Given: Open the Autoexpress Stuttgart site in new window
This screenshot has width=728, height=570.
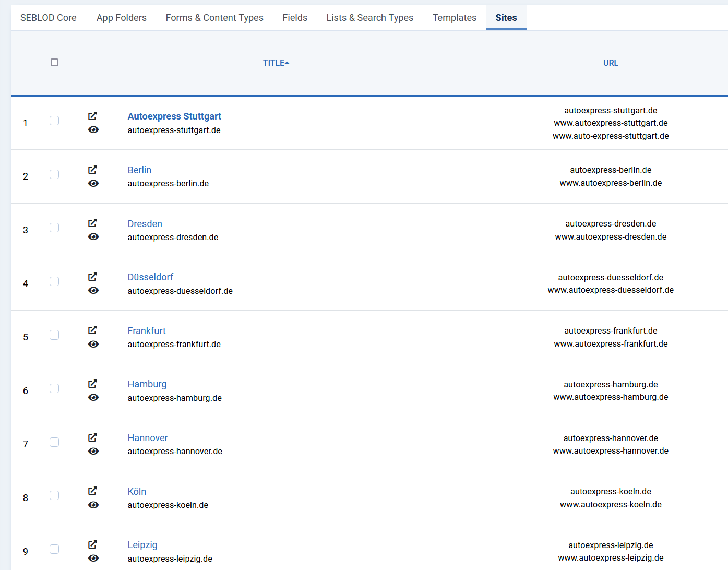Looking at the screenshot, I should 92,116.
